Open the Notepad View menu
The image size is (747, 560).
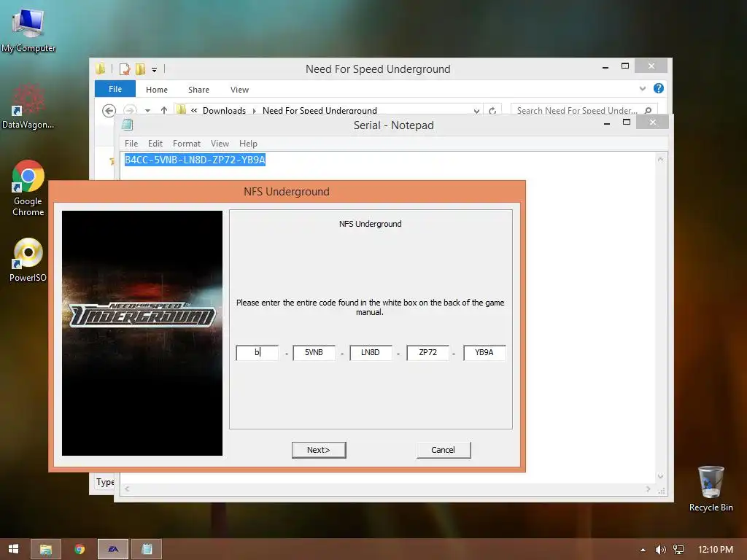(x=220, y=144)
